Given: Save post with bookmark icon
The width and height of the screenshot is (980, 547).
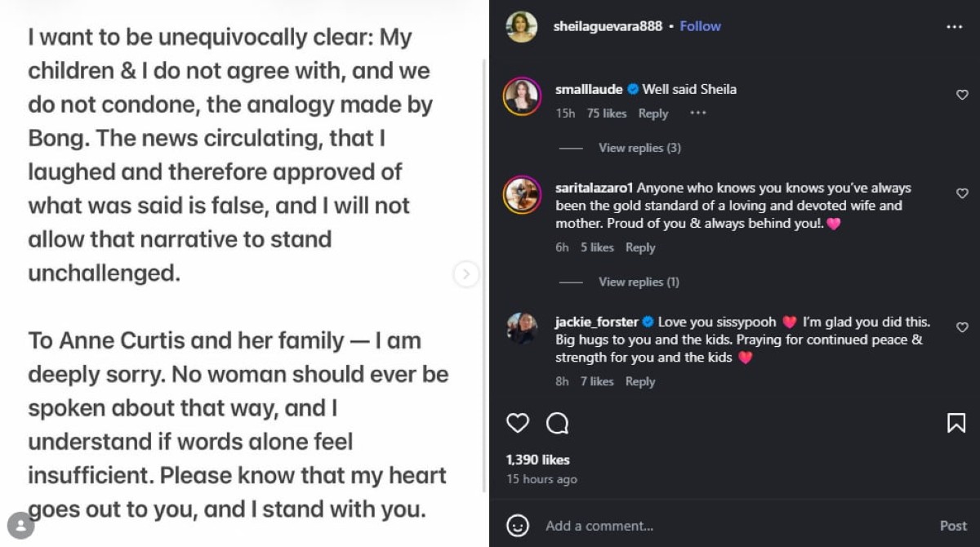Looking at the screenshot, I should tap(956, 423).
